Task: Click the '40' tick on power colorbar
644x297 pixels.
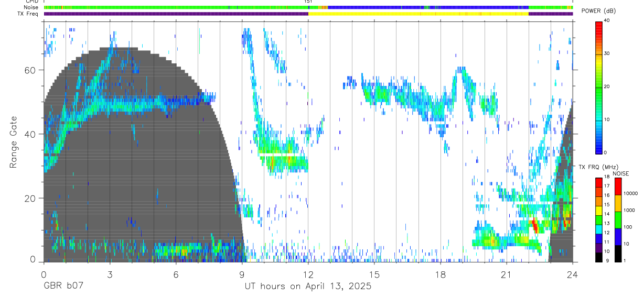Action: click(607, 20)
